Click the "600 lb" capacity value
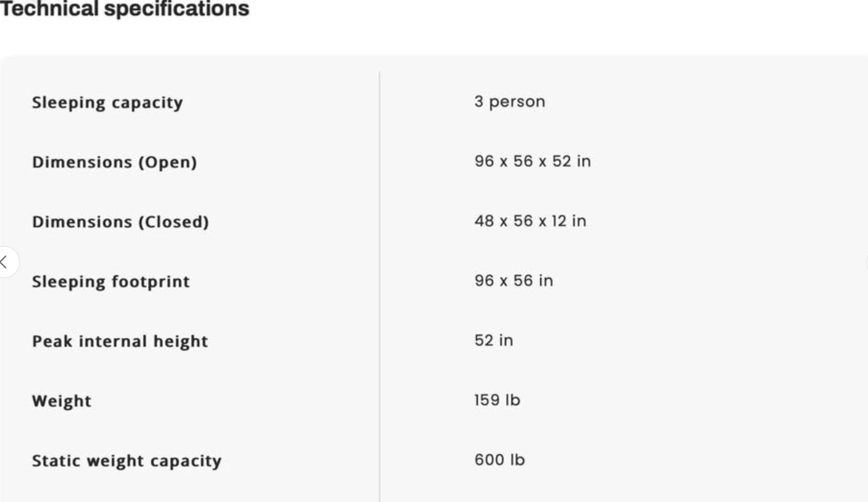This screenshot has width=868, height=502. point(500,459)
